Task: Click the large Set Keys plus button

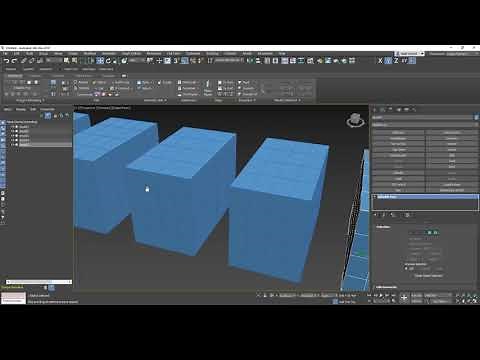Action: (404, 298)
